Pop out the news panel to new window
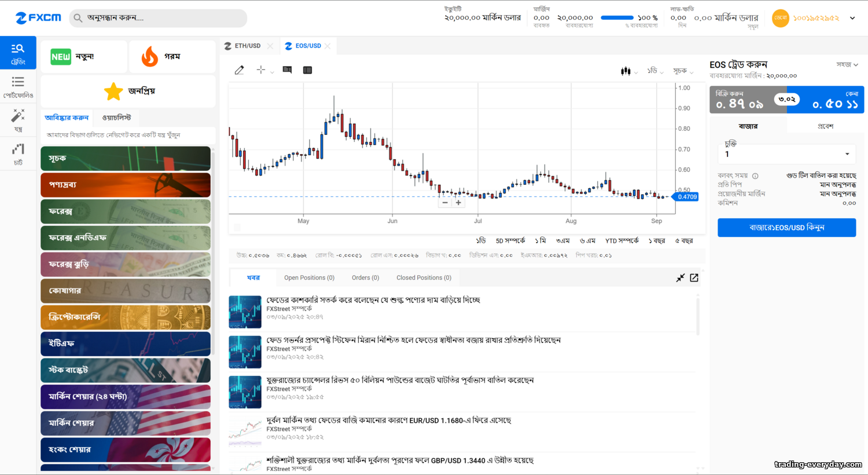Screen dimensions: 868x475 [x=694, y=278]
